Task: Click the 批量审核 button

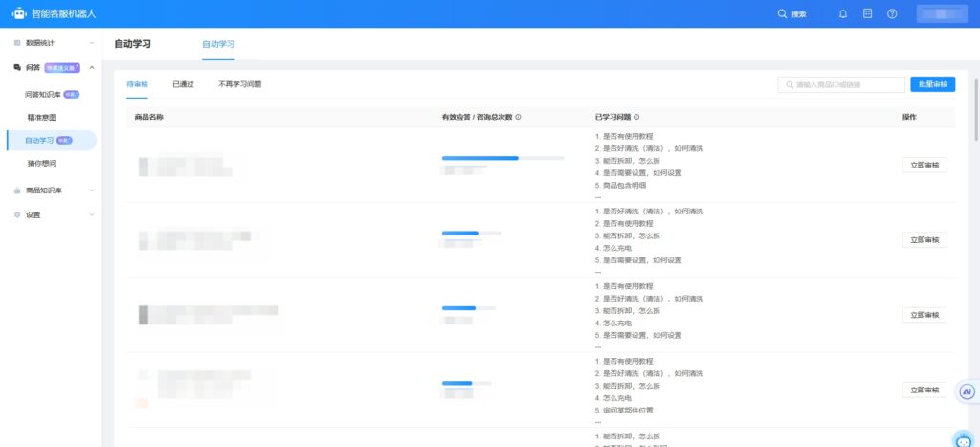Action: point(932,84)
